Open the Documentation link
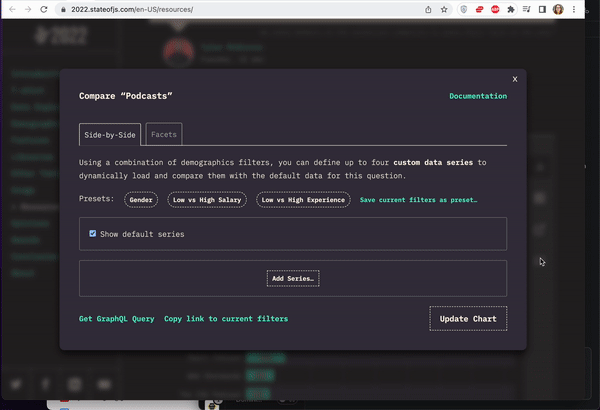The width and height of the screenshot is (600, 410). click(478, 96)
